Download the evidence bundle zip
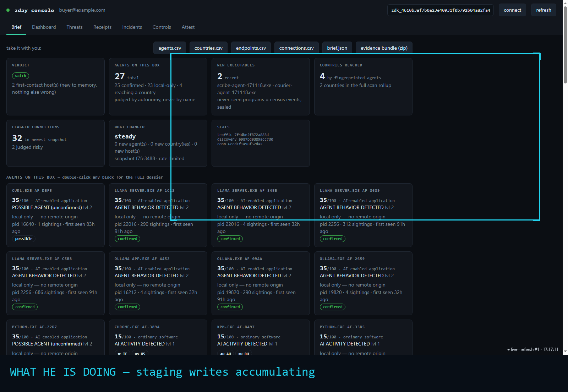This screenshot has width=568, height=392. tap(384, 48)
